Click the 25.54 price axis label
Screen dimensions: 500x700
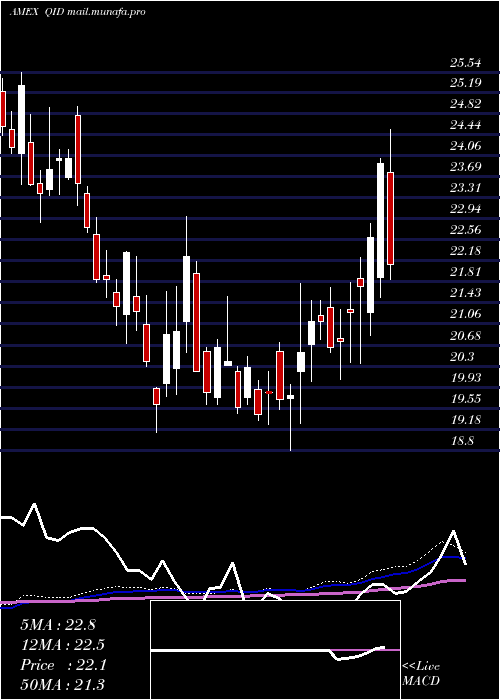tap(465, 63)
